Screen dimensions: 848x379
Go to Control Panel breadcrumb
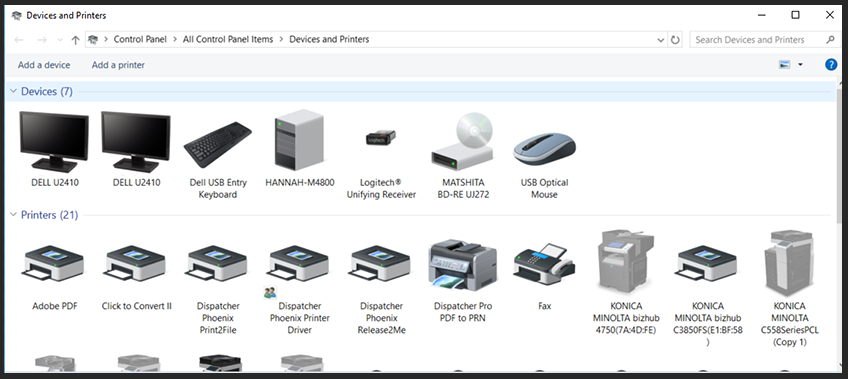click(140, 39)
